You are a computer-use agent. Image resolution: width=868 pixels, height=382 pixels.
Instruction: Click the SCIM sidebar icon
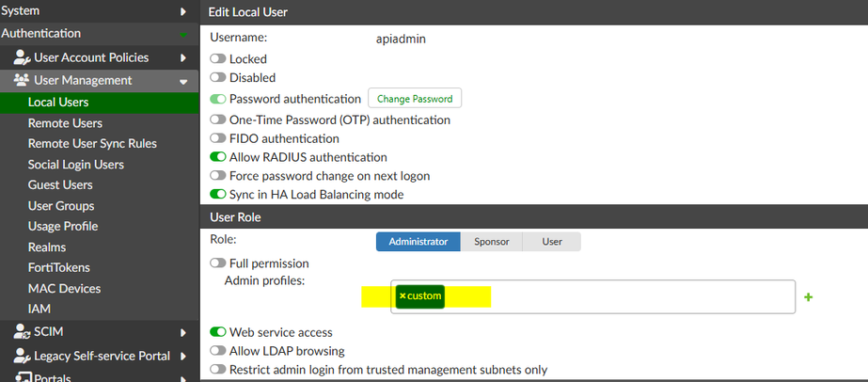click(x=22, y=331)
